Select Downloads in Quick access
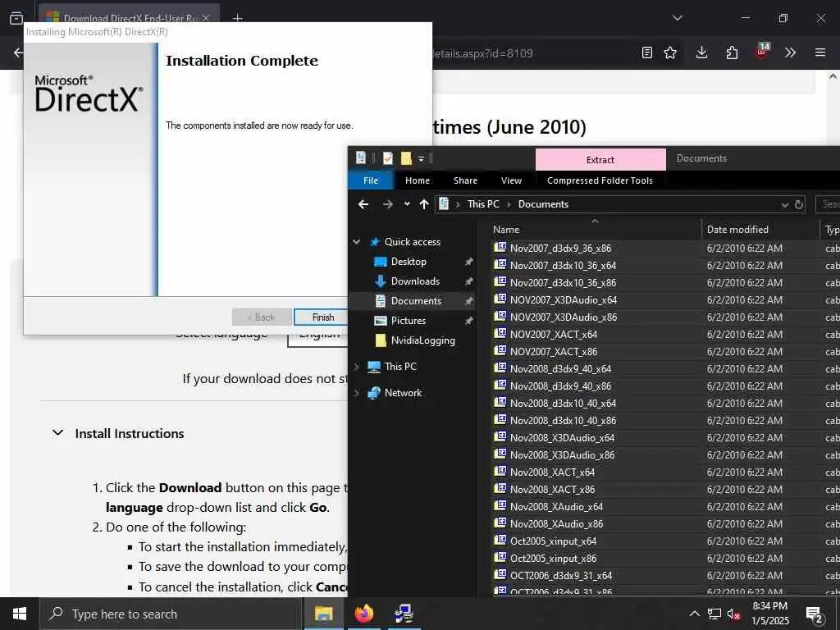Image resolution: width=840 pixels, height=630 pixels. [x=414, y=281]
